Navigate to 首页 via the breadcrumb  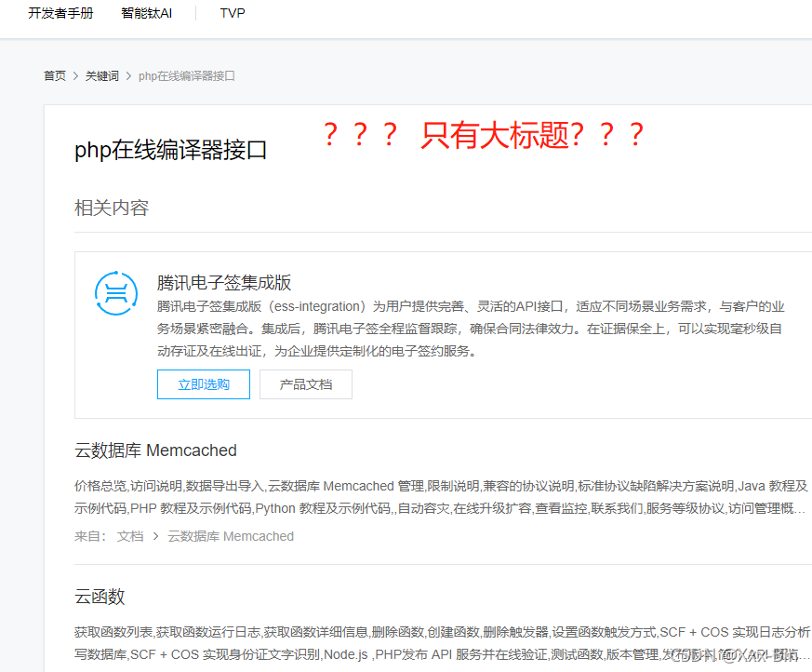tap(54, 75)
